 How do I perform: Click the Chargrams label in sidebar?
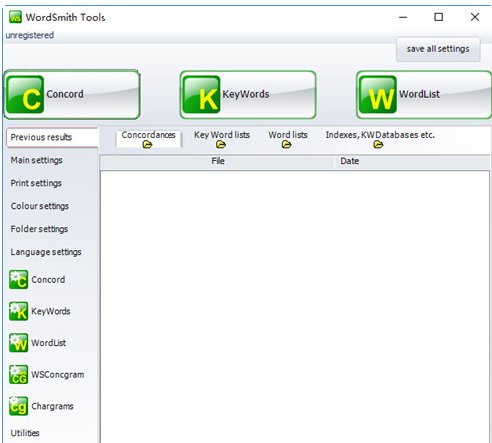click(52, 406)
